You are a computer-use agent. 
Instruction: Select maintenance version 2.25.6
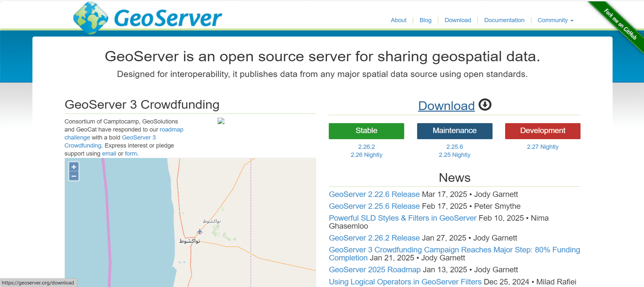coord(454,147)
